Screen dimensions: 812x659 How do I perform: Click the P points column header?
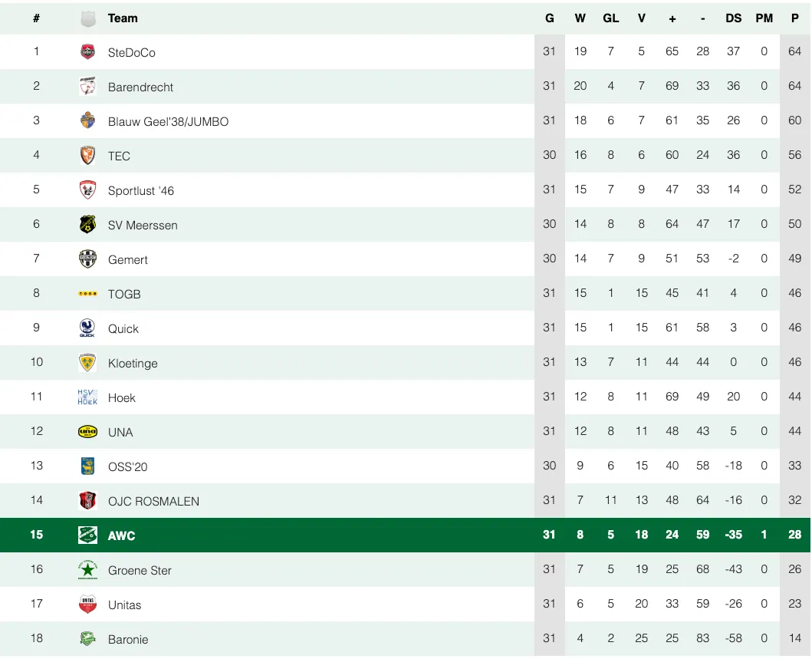click(x=794, y=18)
